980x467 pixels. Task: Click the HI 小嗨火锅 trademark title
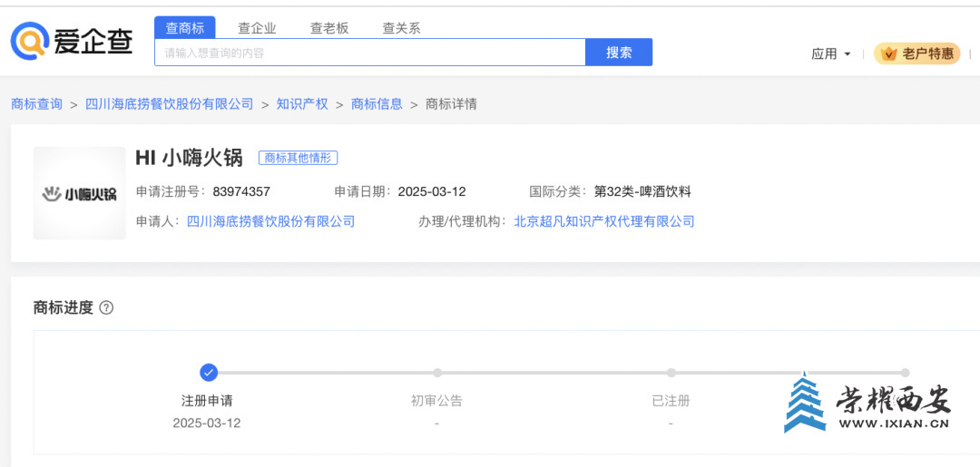pyautogui.click(x=189, y=158)
